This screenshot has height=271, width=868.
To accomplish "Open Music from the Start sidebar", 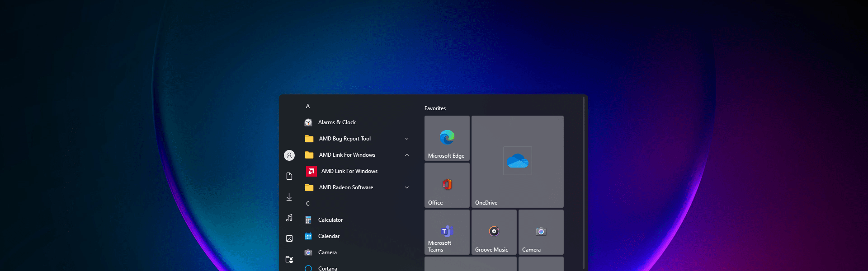I will point(289,218).
